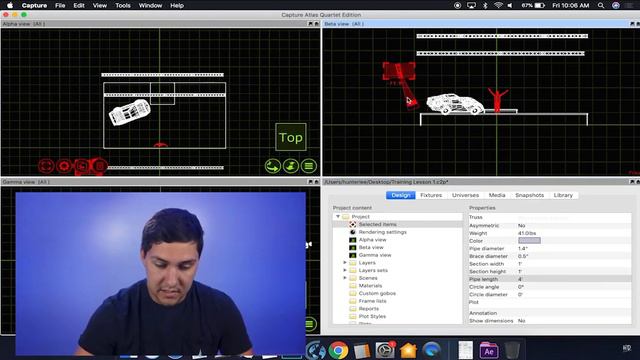640x360 pixels.
Task: Open the Trash in the Dock
Action: (512, 350)
